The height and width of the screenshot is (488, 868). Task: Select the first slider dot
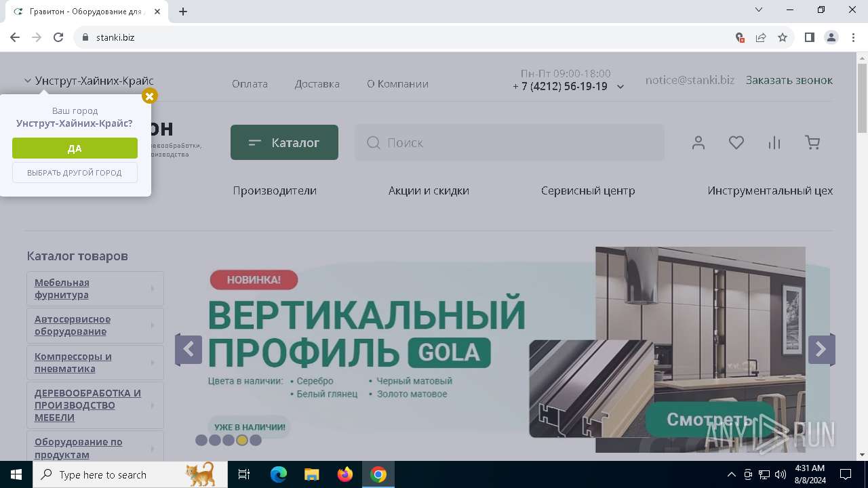(201, 441)
